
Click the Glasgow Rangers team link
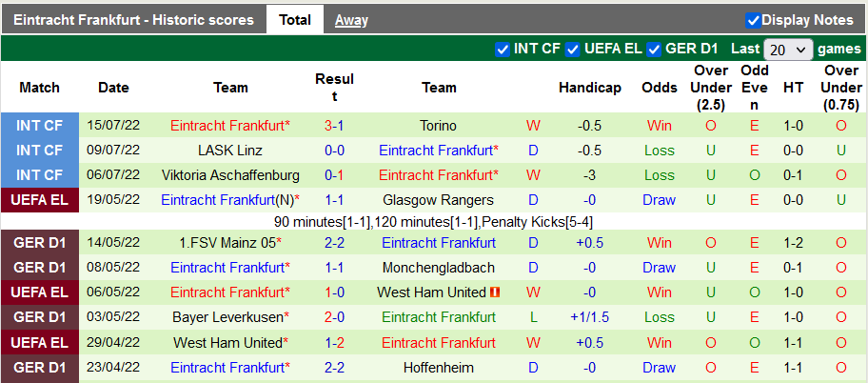click(438, 200)
